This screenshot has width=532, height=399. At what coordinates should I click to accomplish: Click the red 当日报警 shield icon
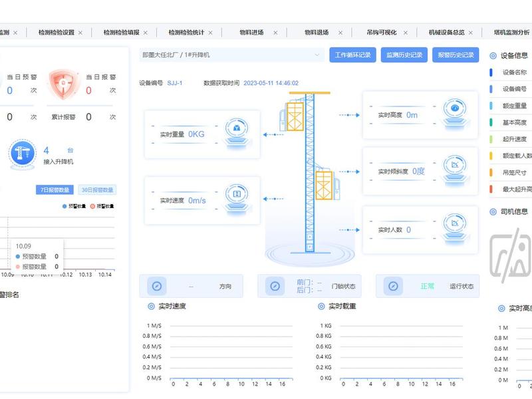click(x=63, y=84)
